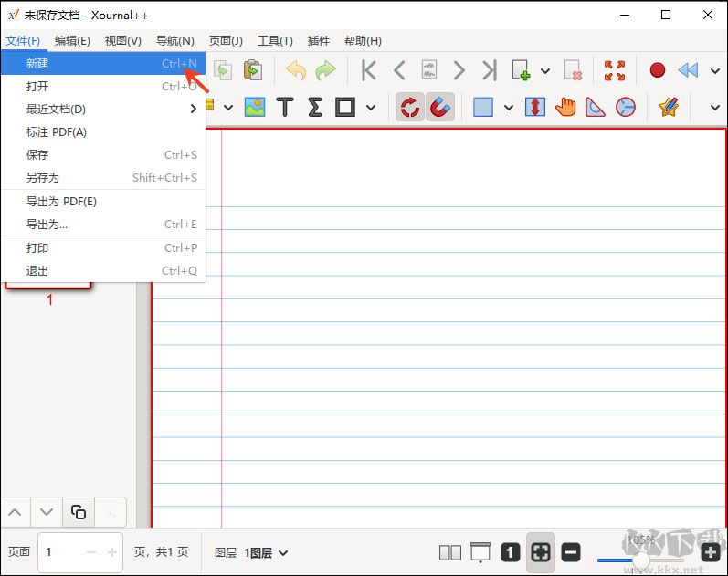This screenshot has height=576, width=728.
Task: Open the Edit menu
Action: tap(72, 41)
